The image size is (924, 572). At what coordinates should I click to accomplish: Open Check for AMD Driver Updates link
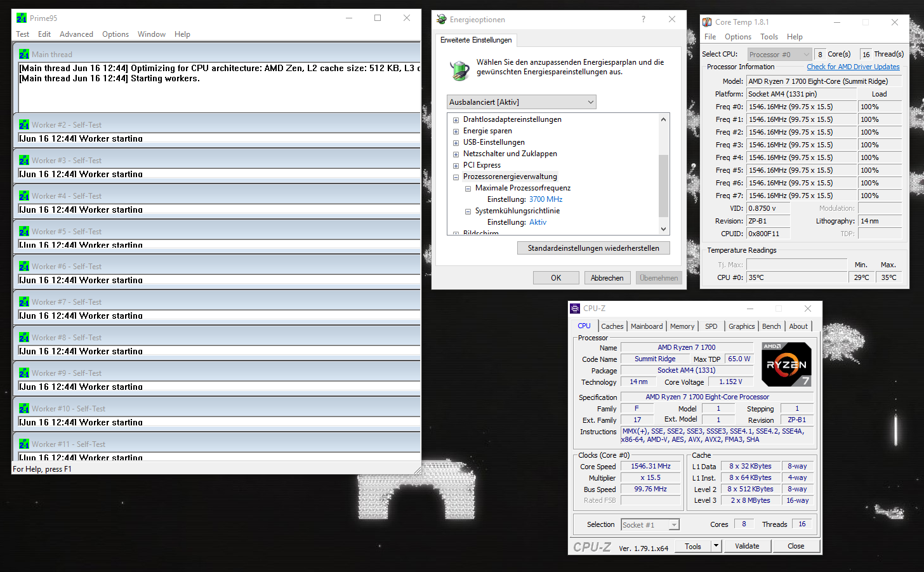pos(853,67)
